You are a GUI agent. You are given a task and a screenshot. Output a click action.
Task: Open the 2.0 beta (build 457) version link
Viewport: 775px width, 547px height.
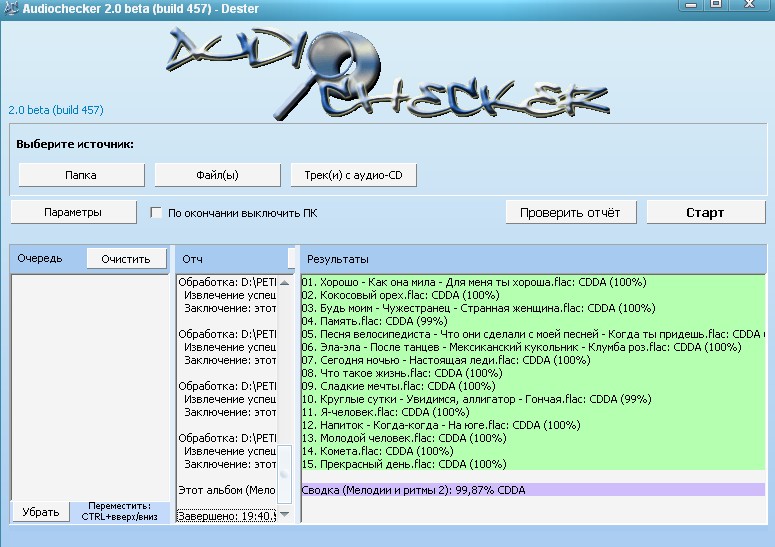coord(56,110)
